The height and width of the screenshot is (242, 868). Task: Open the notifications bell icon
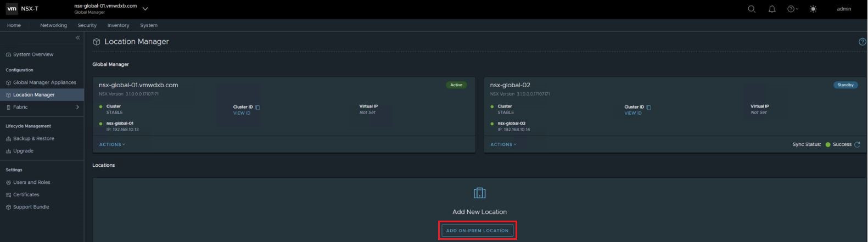coord(772,9)
